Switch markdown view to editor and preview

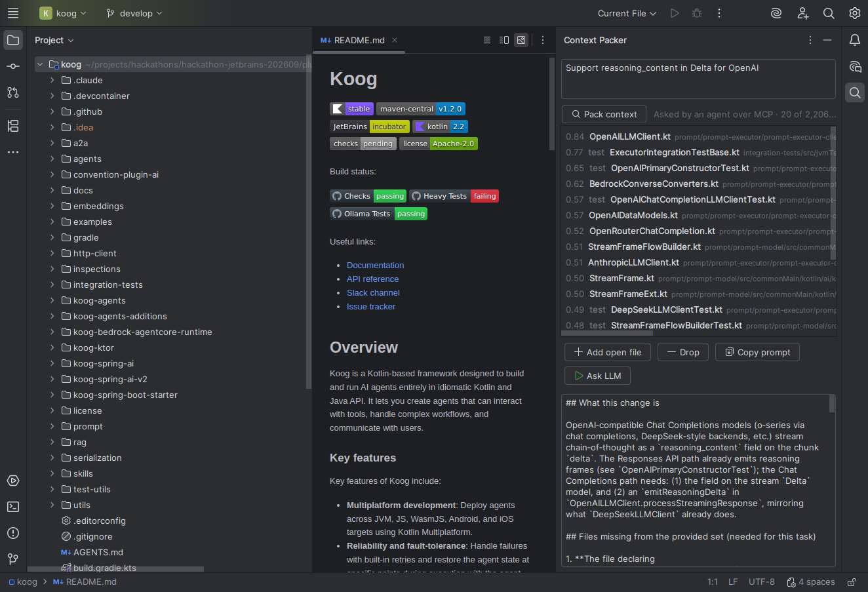pyautogui.click(x=503, y=40)
